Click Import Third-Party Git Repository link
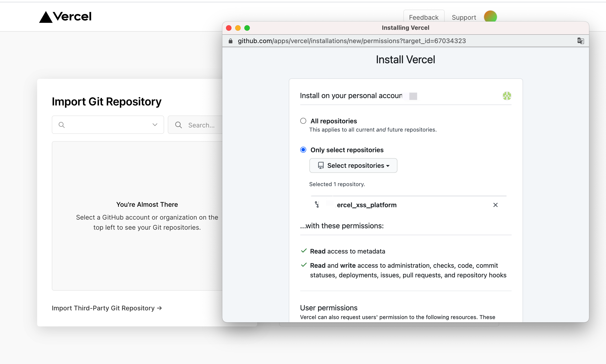The image size is (606, 364). coord(107,308)
